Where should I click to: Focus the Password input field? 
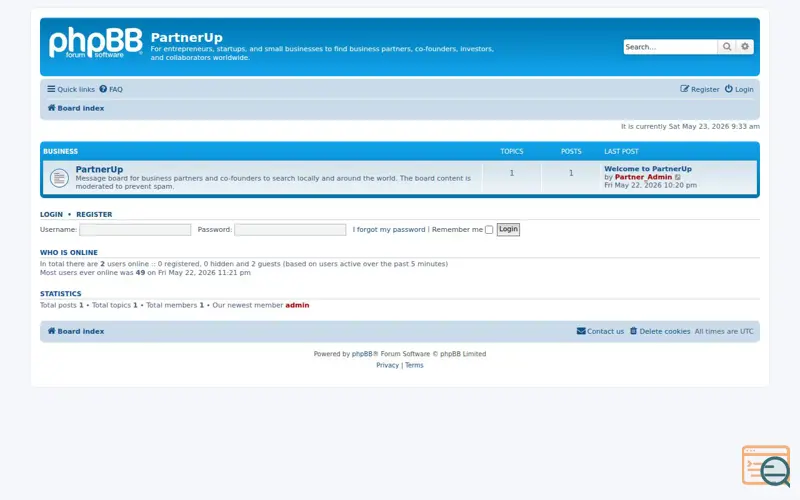[290, 230]
